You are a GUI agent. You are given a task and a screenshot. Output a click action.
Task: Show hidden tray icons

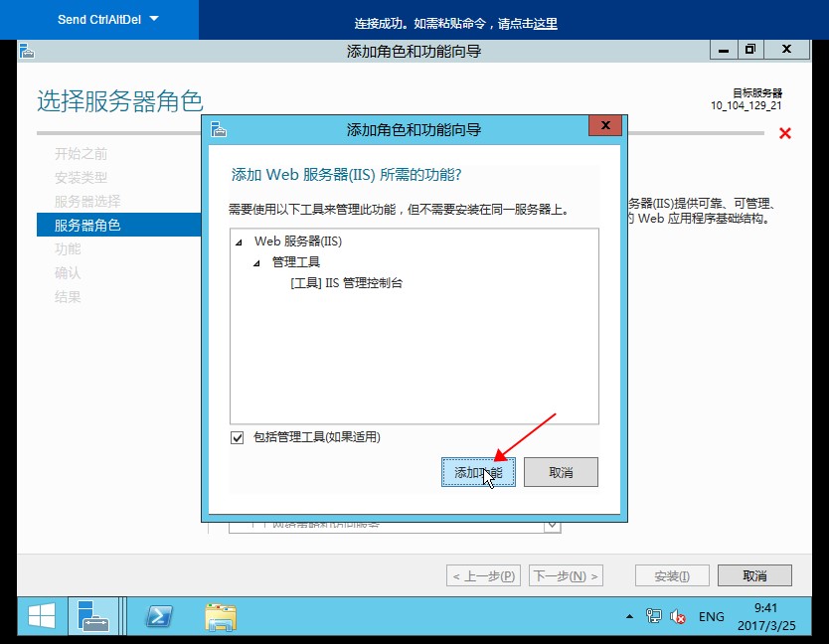coord(629,616)
